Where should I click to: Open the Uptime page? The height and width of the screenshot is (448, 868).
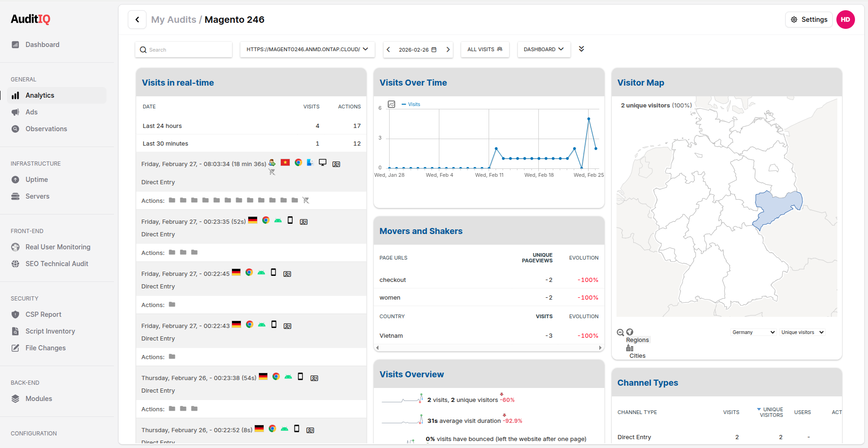click(37, 180)
